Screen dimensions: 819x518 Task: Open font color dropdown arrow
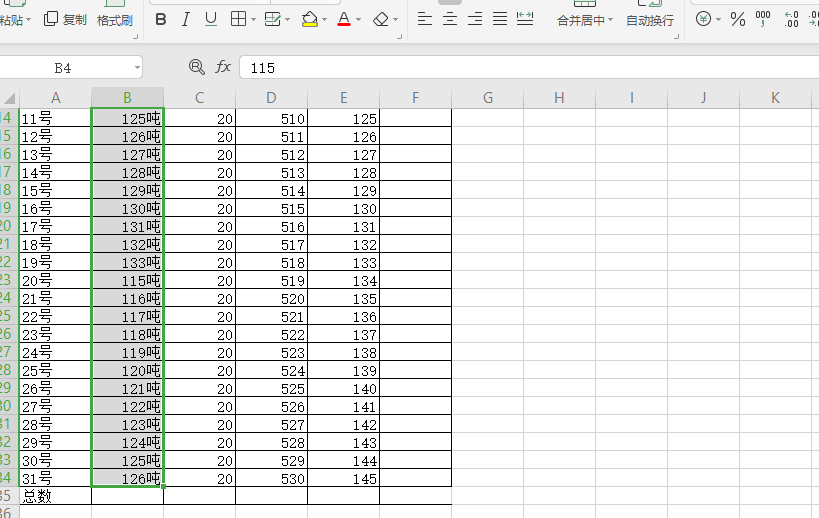pos(358,20)
